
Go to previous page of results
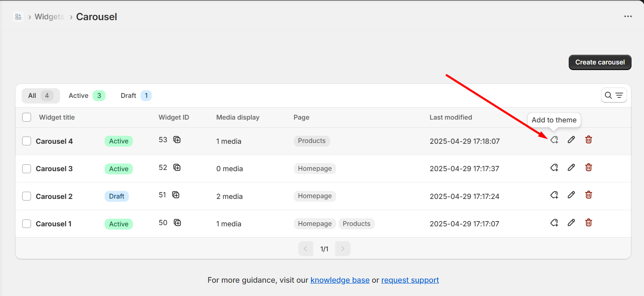pos(305,249)
